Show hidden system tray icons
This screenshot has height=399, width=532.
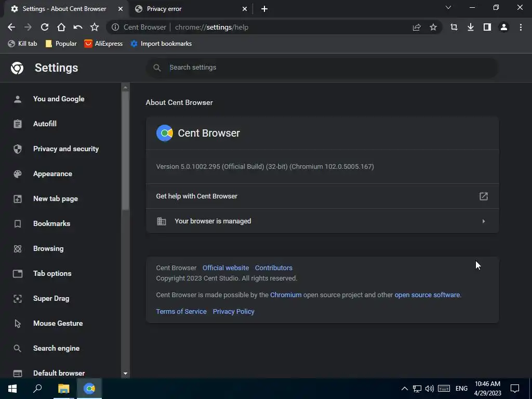point(404,389)
